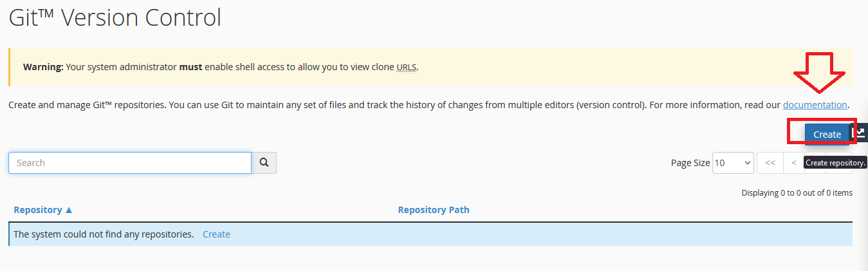This screenshot has width=868, height=271.
Task: Click the red downward arrow annotation
Action: (822, 73)
